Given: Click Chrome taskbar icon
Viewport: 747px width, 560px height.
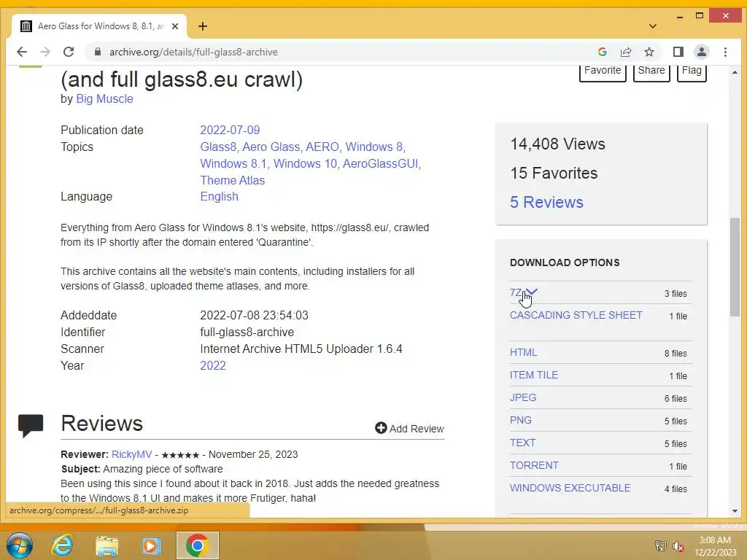Looking at the screenshot, I should coord(197,545).
